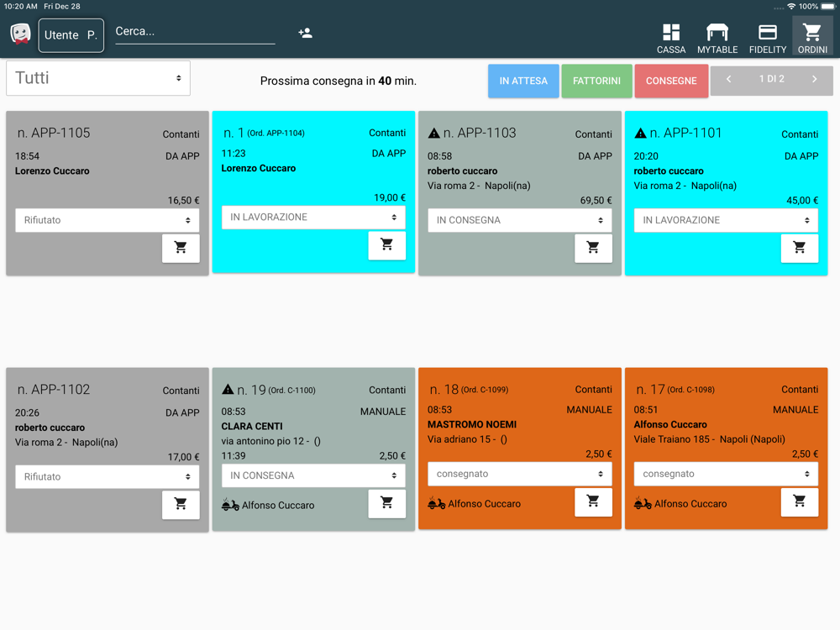Click the Cerca search field
This screenshot has height=630, width=840.
pyautogui.click(x=195, y=32)
